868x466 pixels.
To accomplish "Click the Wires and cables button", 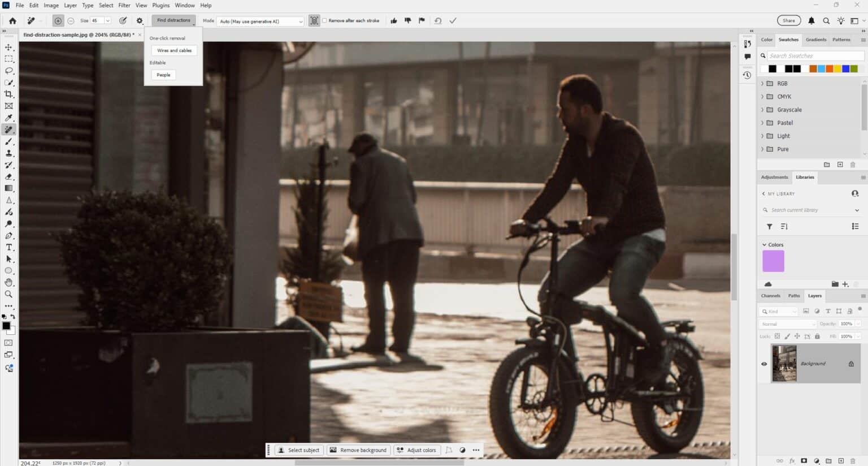I will pos(174,50).
